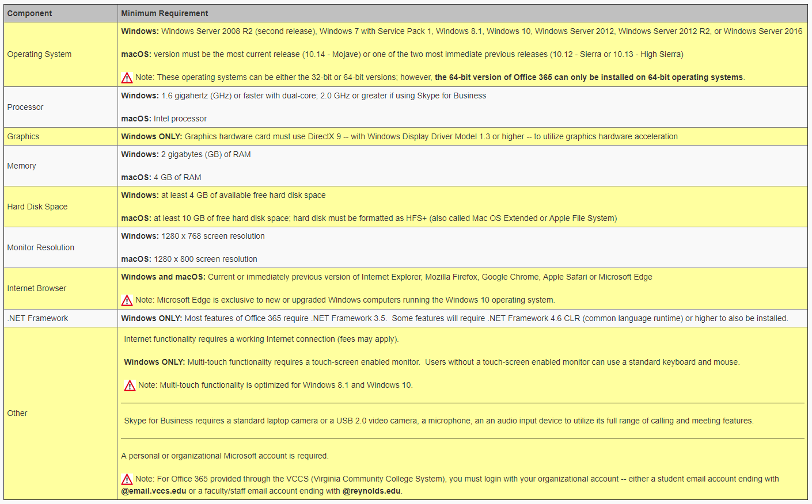Click the Windows and macOS browser versions line

pyautogui.click(x=386, y=277)
